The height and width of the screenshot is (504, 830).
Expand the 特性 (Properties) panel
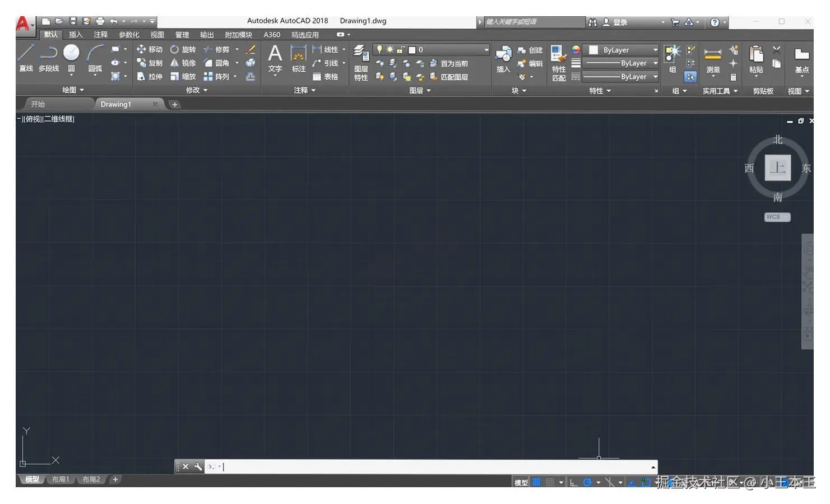pos(600,90)
